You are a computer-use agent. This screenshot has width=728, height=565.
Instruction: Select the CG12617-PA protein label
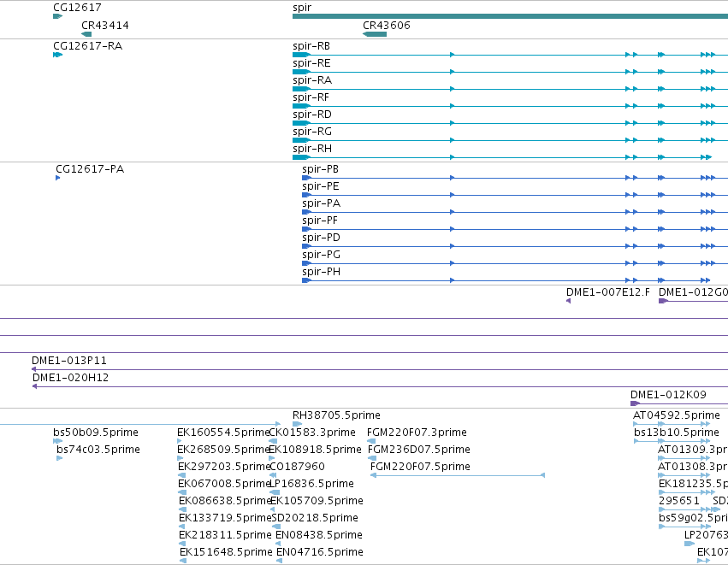pos(90,169)
